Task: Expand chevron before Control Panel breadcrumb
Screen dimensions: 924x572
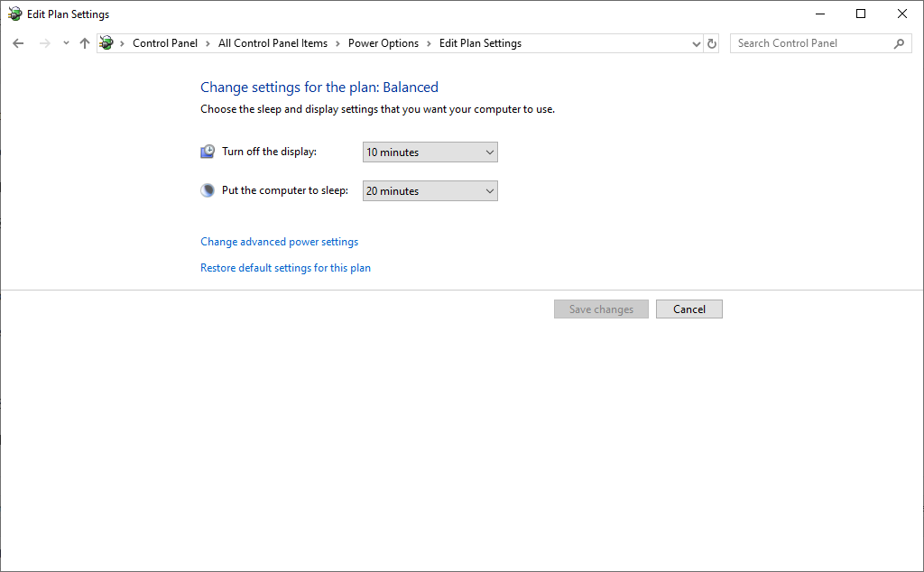Action: pyautogui.click(x=122, y=43)
